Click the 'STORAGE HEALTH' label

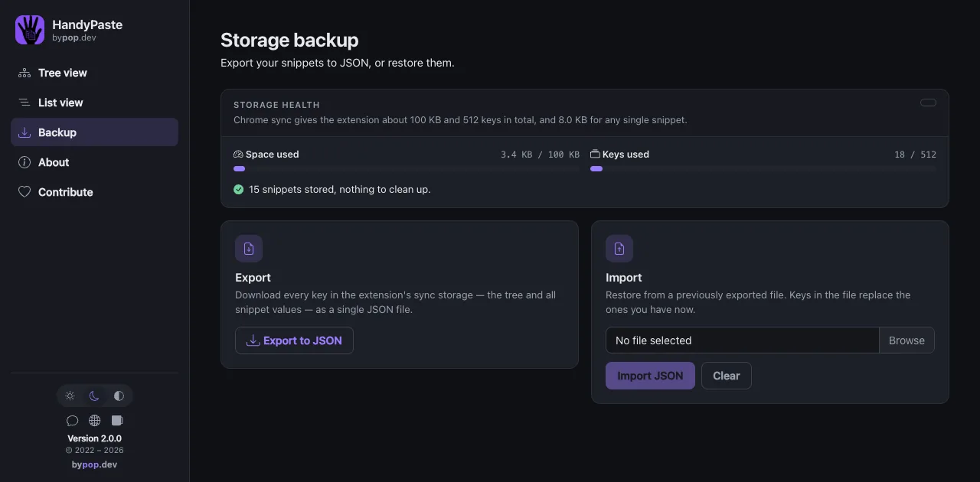pos(276,105)
